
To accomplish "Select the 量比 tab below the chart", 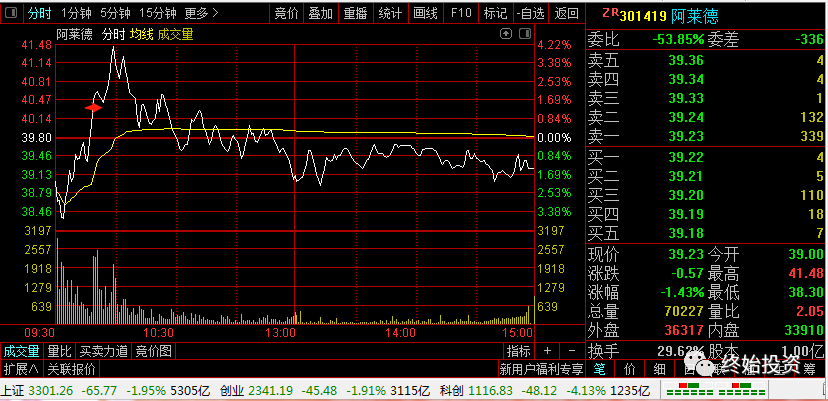I will [59, 351].
